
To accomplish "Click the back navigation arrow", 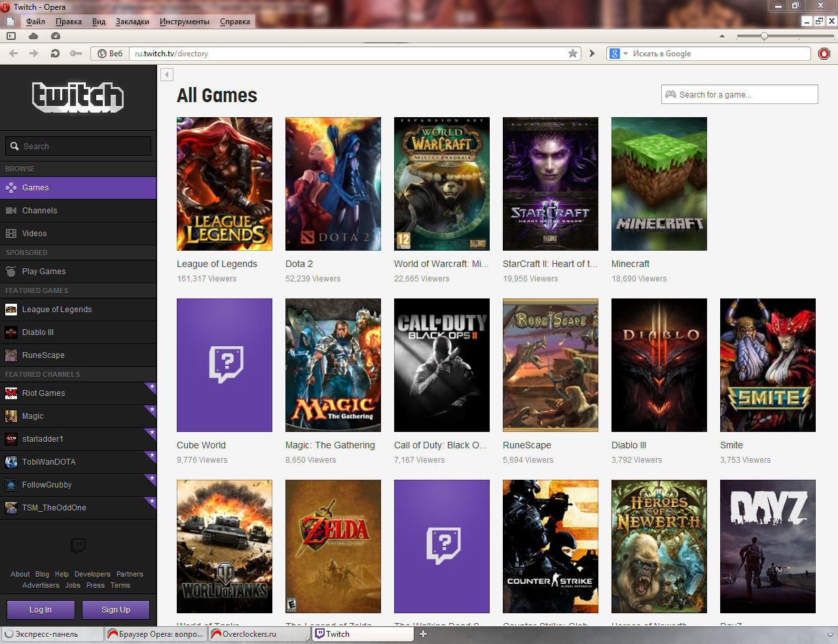I will coord(13,54).
